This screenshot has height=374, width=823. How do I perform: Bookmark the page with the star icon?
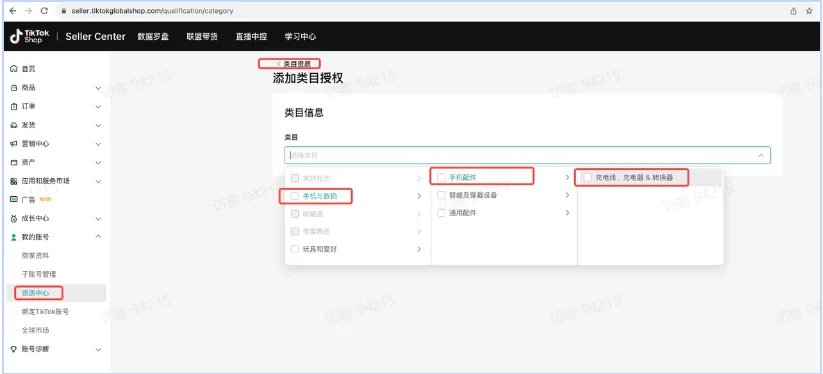809,10
